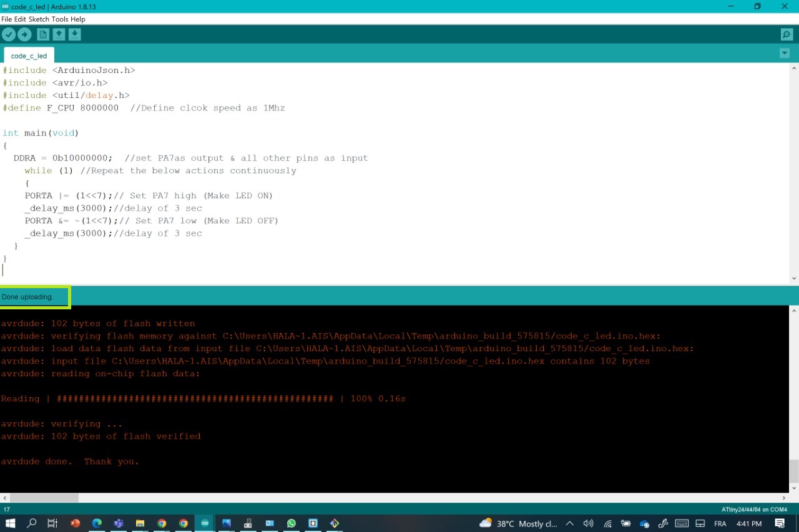Click the line number 17 in status bar
Viewport: 799px width, 532px height.
pos(7,510)
